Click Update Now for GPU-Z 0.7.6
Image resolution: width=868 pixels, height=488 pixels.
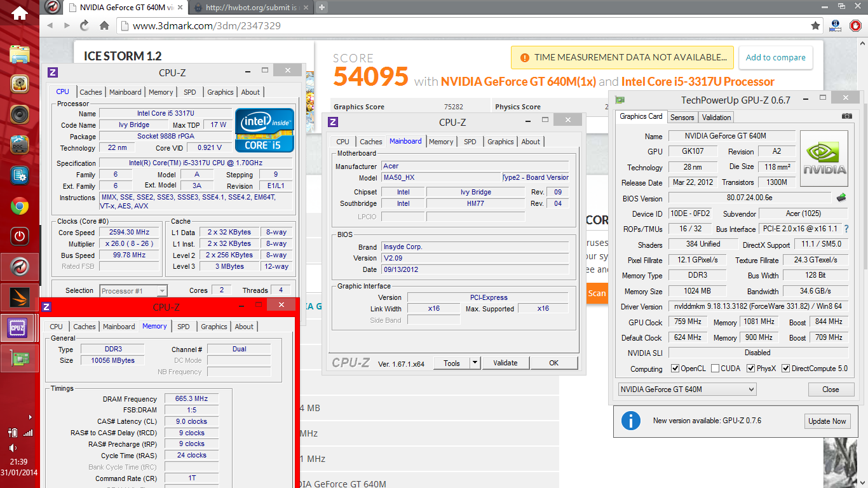pyautogui.click(x=827, y=421)
